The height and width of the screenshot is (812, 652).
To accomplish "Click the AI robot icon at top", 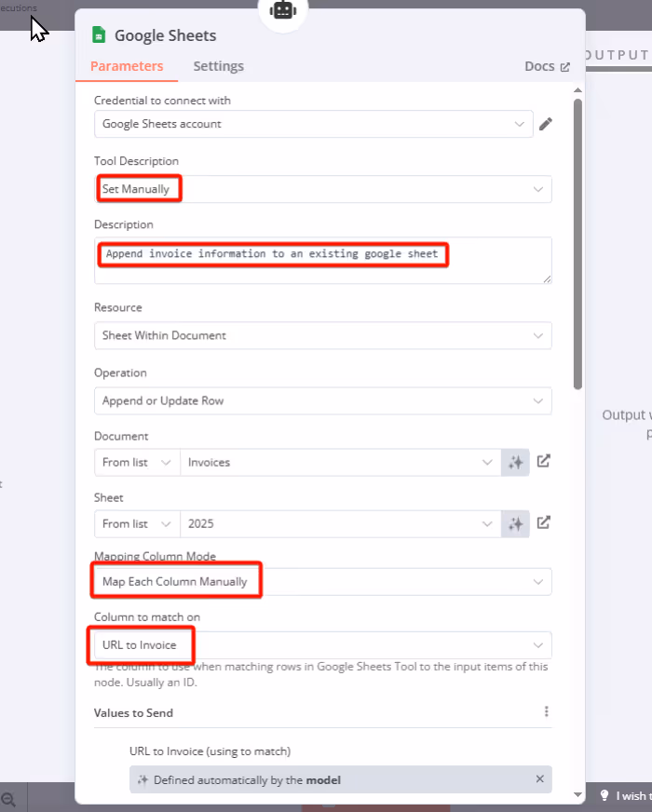I will [283, 10].
